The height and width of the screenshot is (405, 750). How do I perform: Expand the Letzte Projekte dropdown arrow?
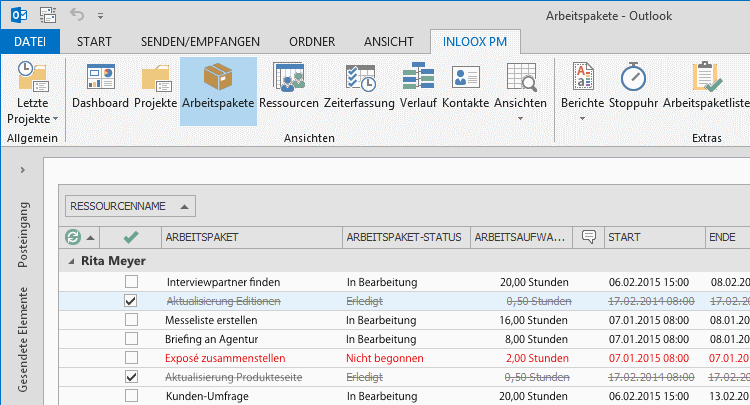point(55,119)
